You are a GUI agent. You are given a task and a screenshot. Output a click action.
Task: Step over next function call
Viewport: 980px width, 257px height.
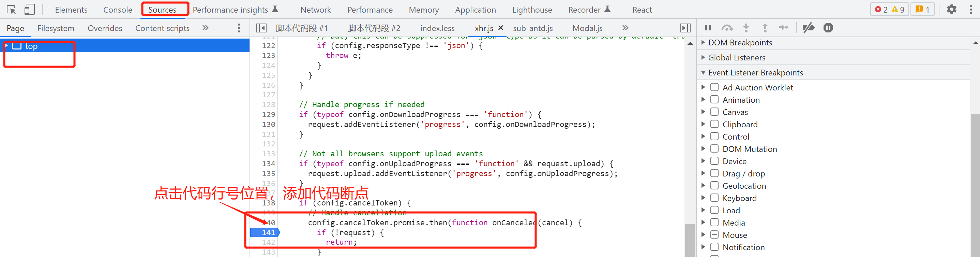click(x=727, y=27)
